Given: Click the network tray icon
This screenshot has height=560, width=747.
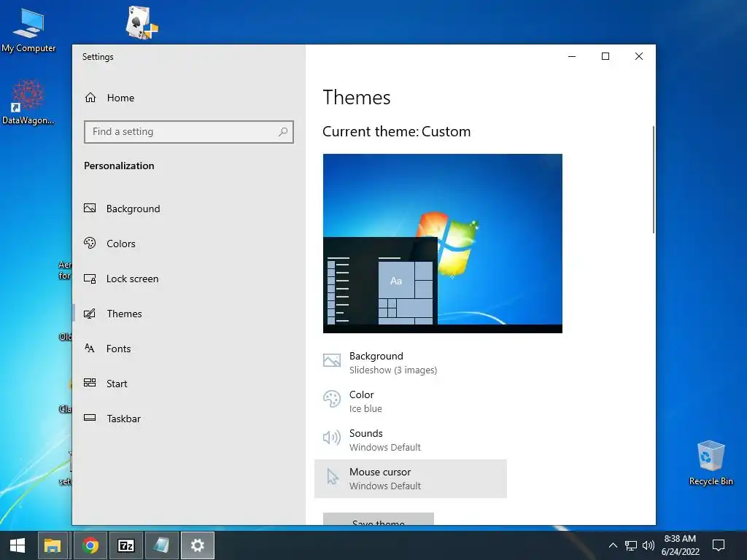Looking at the screenshot, I should click(631, 545).
